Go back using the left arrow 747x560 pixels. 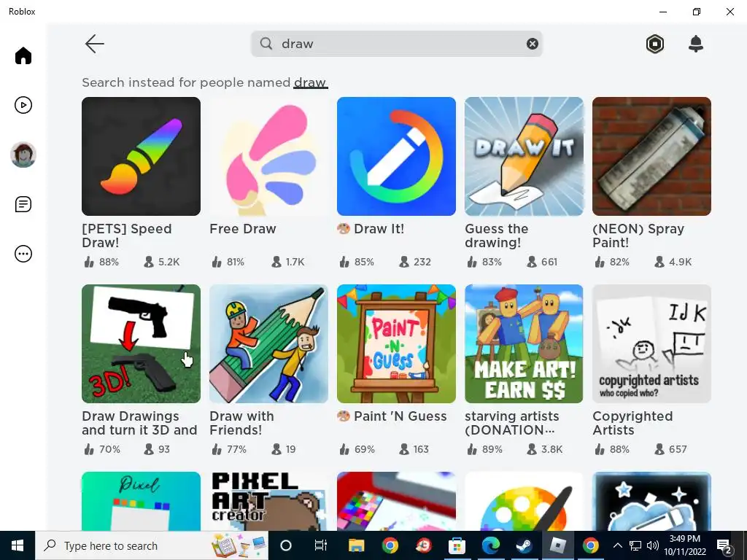point(94,44)
